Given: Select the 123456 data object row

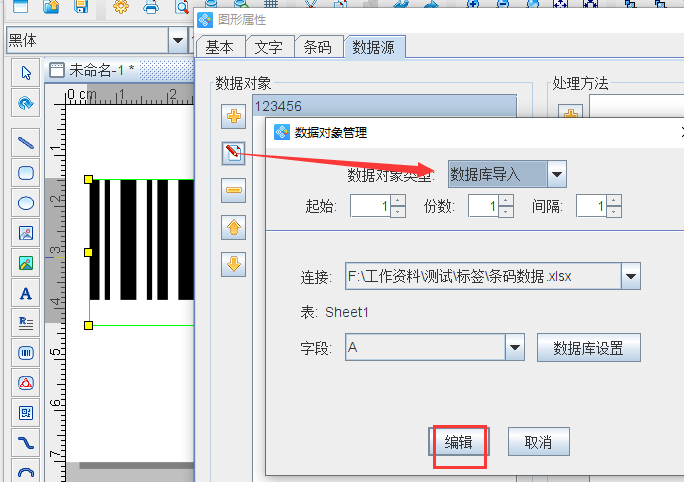Looking at the screenshot, I should 384,106.
